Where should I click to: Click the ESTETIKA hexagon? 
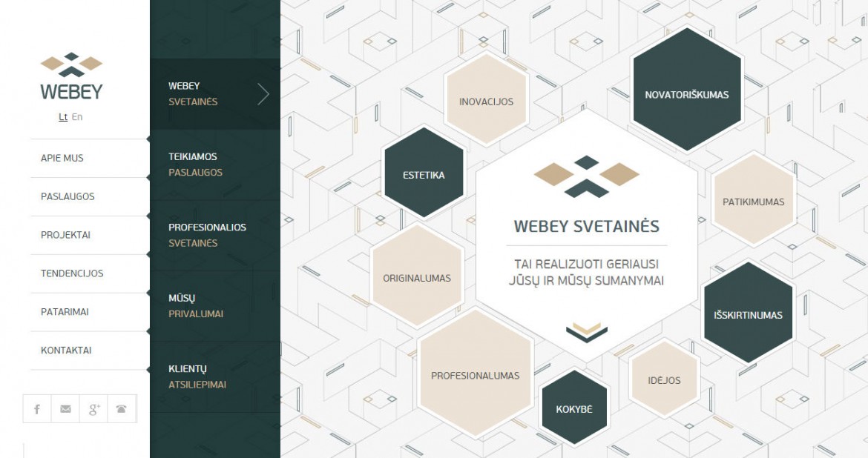[x=424, y=175]
